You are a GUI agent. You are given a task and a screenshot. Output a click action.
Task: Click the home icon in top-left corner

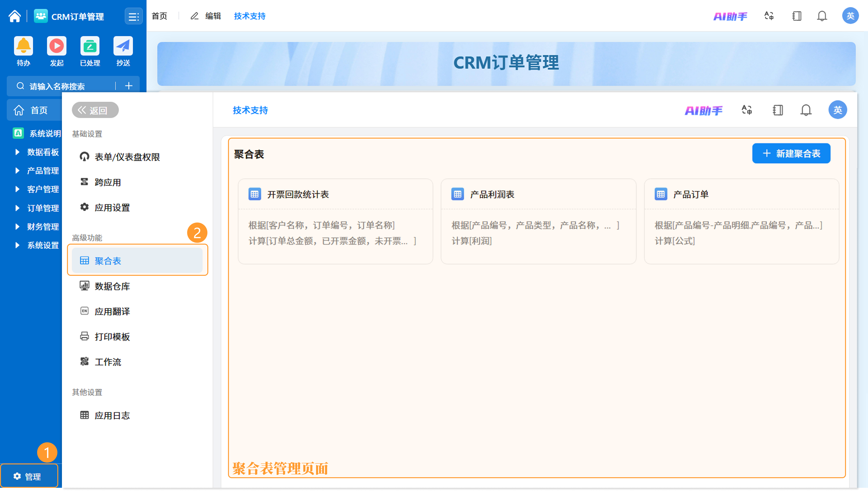coord(14,16)
